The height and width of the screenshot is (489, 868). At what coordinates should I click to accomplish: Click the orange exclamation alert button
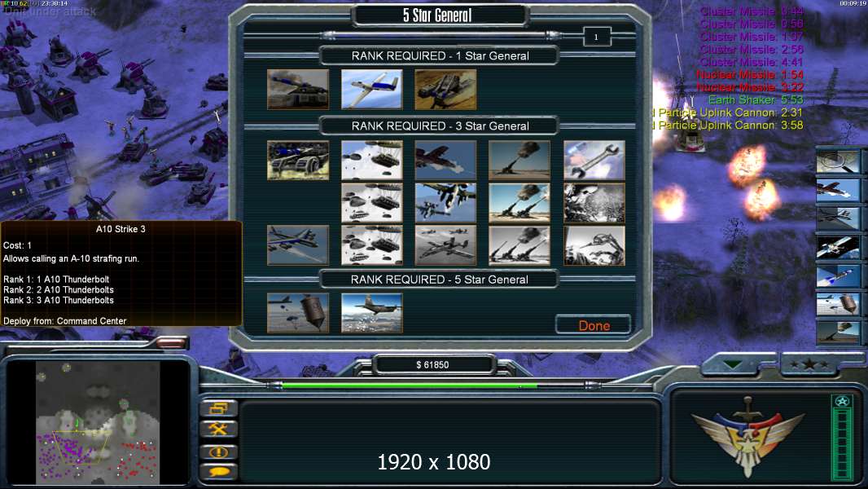[x=219, y=452]
